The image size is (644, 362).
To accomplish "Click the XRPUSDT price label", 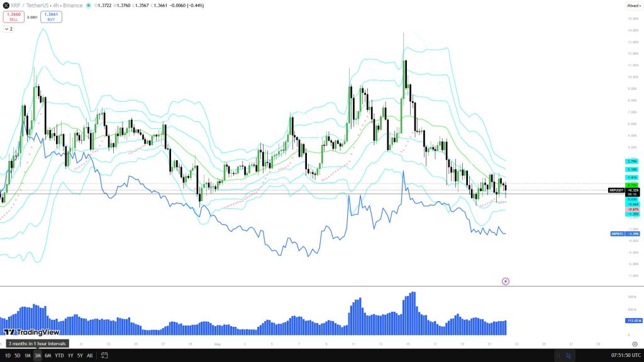I will [616, 190].
